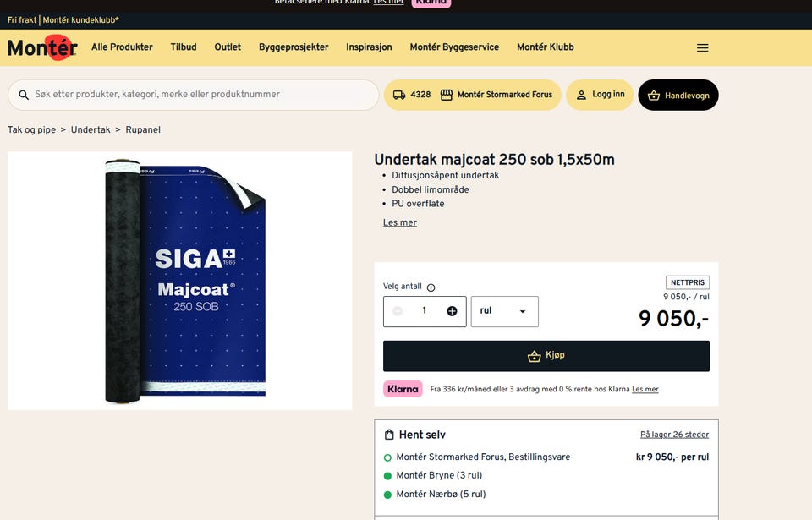
Task: Open the rul unit dropdown
Action: pyautogui.click(x=504, y=311)
